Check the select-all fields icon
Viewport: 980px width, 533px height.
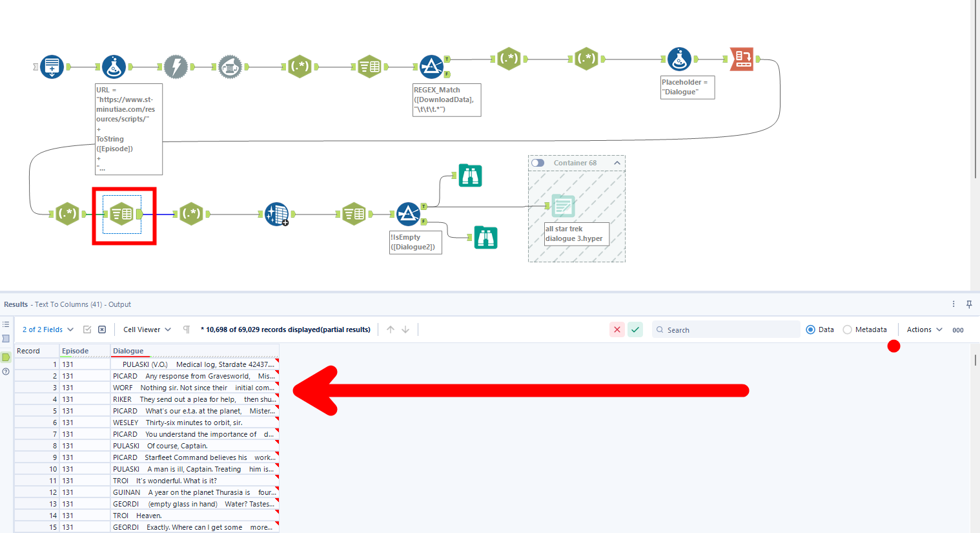tap(87, 329)
